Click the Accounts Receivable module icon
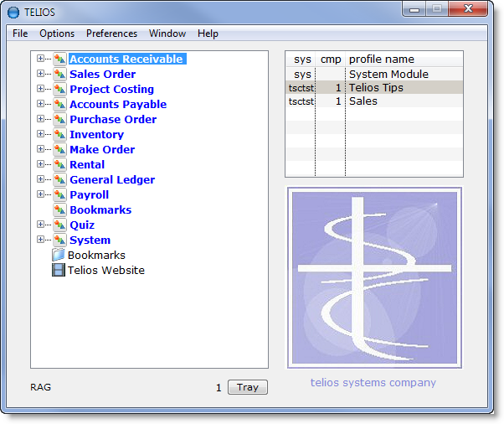This screenshot has height=424, width=504. [x=59, y=59]
